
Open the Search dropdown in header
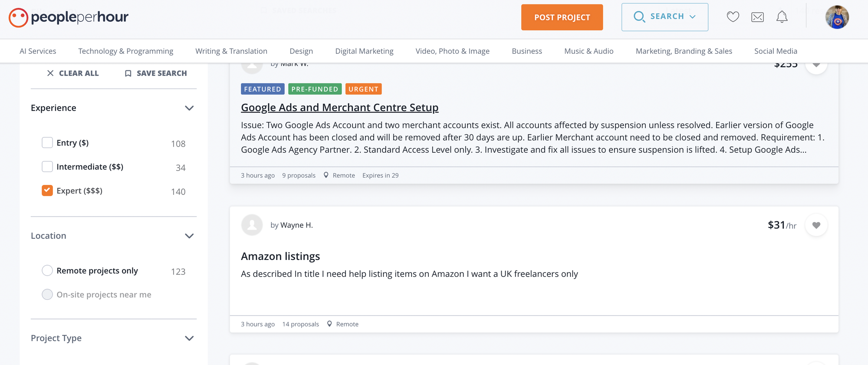(x=664, y=17)
